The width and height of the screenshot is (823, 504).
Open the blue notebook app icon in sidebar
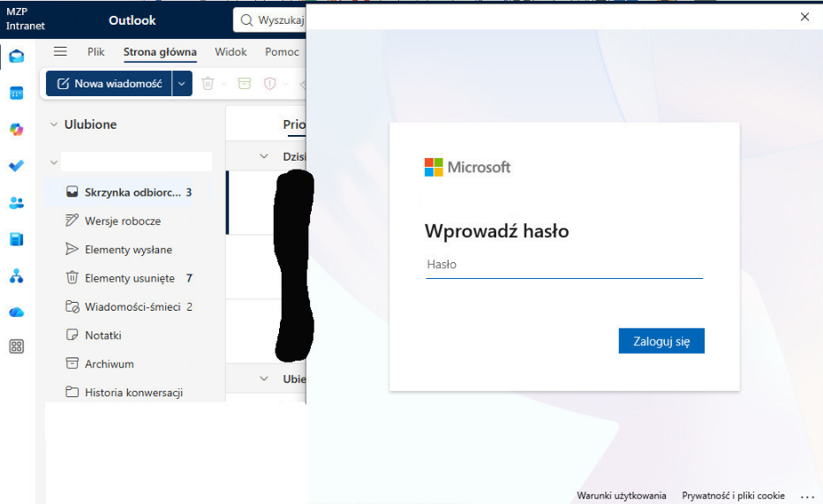pyautogui.click(x=16, y=239)
